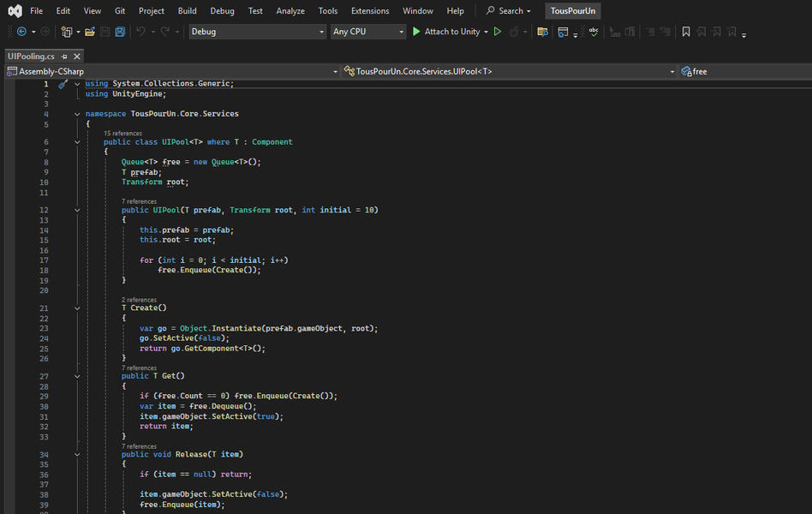Click the Navigate Backward arrow icon
Screen dimensions: 812x514
coord(23,33)
